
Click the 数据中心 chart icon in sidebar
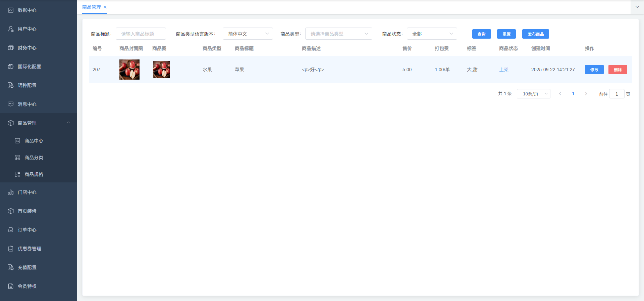(x=11, y=10)
